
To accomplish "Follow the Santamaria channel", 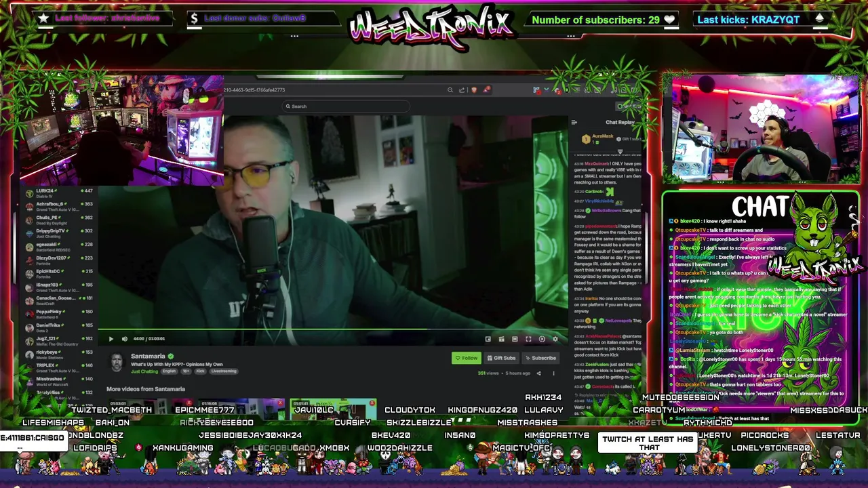I will pyautogui.click(x=467, y=358).
